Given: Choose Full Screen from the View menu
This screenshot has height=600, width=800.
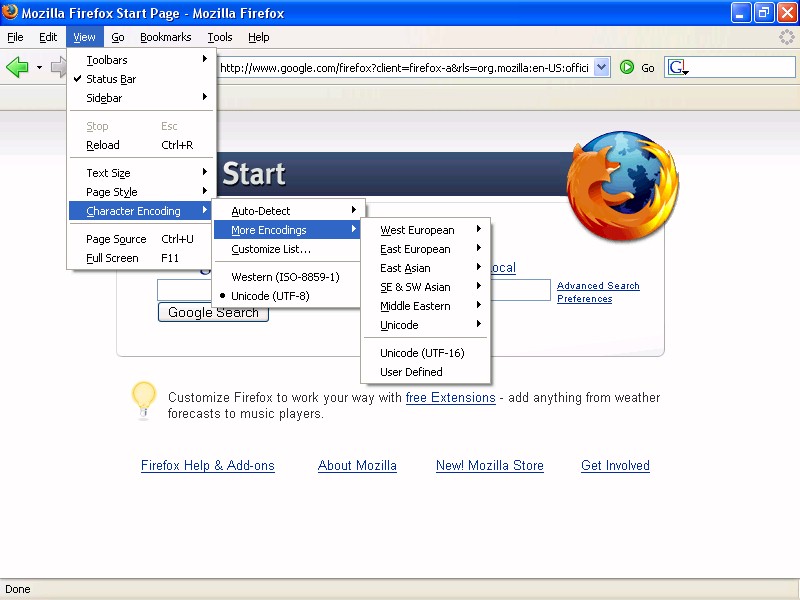Looking at the screenshot, I should [142, 258].
